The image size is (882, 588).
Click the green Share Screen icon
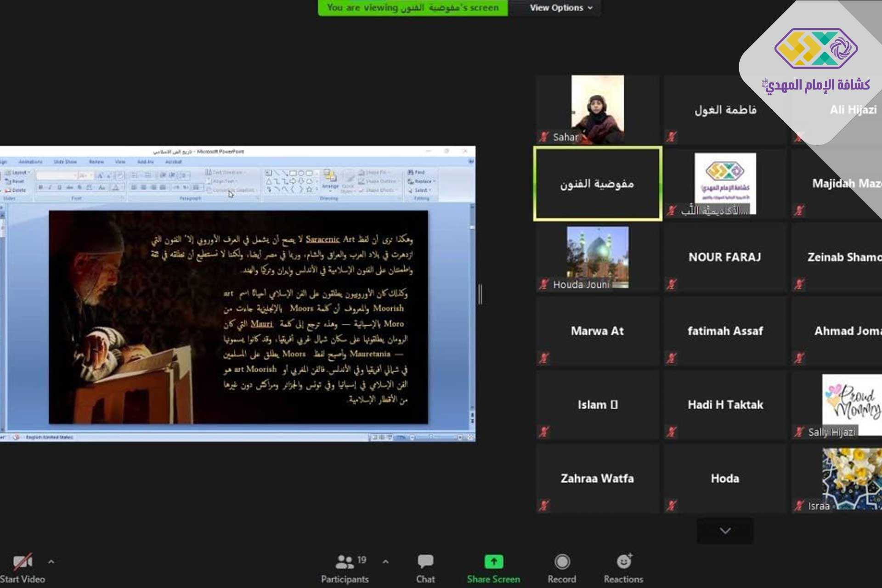[494, 561]
